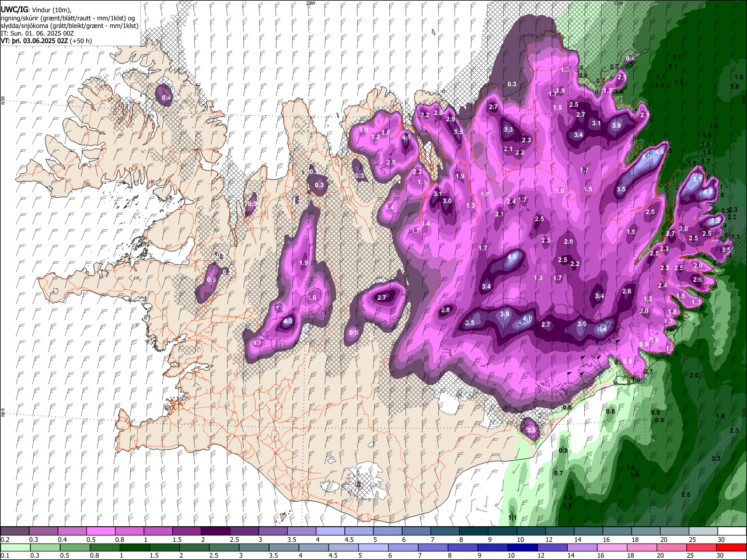Image resolution: width=747 pixels, height=560 pixels.
Task: Click the 4.4 precipitation value on the map
Action: (x=602, y=329)
